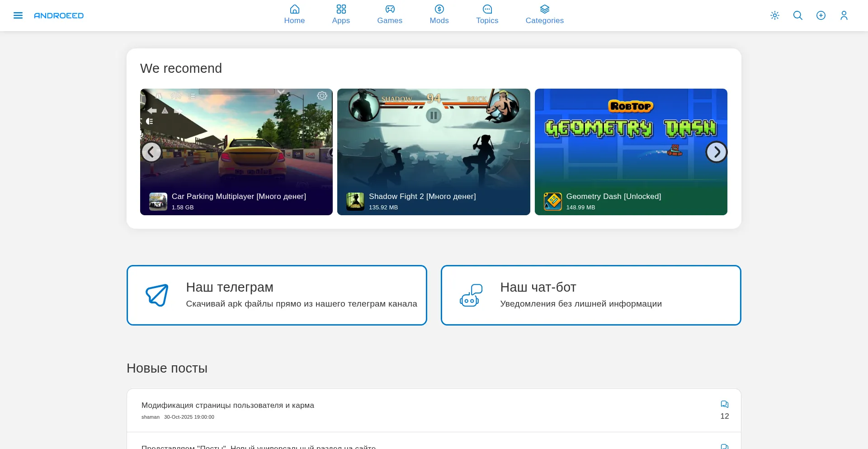This screenshot has height=449, width=868.
Task: Open the 'Наш чат-бот' card
Action: (591, 295)
